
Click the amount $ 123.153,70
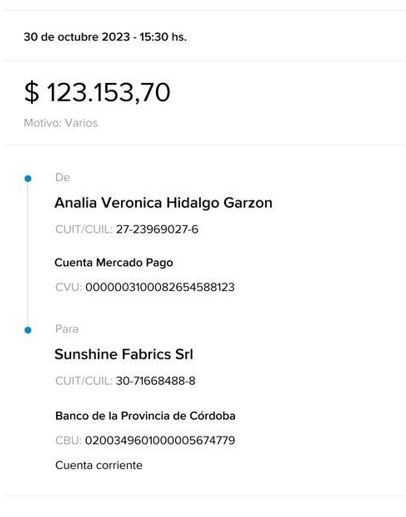tap(97, 92)
